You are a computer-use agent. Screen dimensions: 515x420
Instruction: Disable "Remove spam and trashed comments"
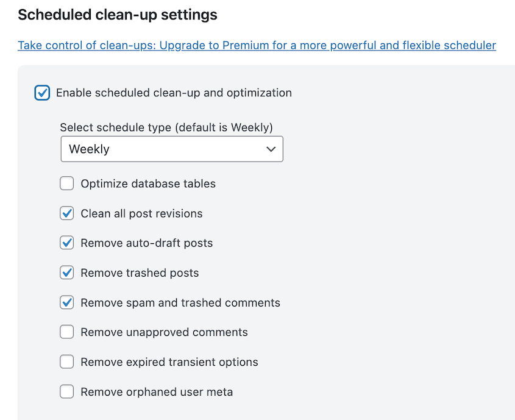pos(67,302)
